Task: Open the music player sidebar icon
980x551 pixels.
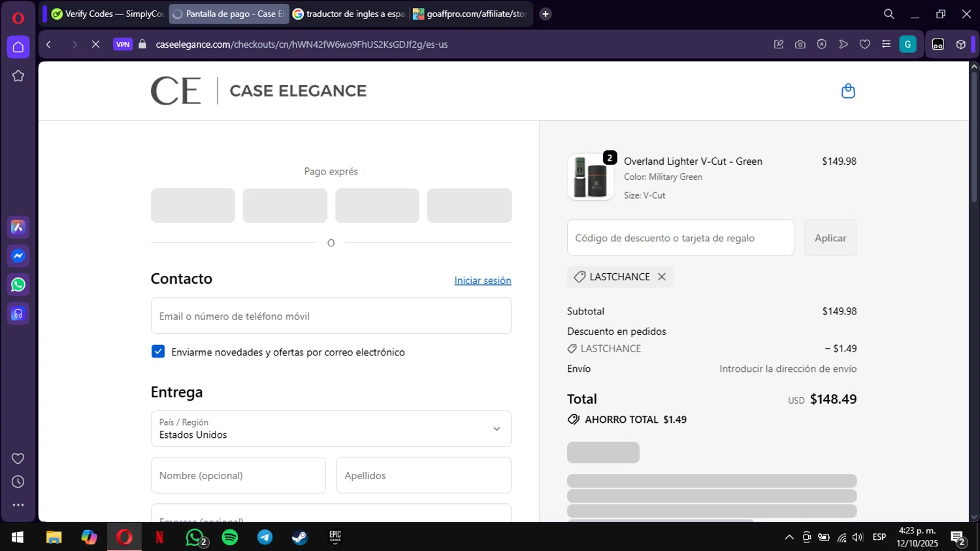Action: coord(18,314)
